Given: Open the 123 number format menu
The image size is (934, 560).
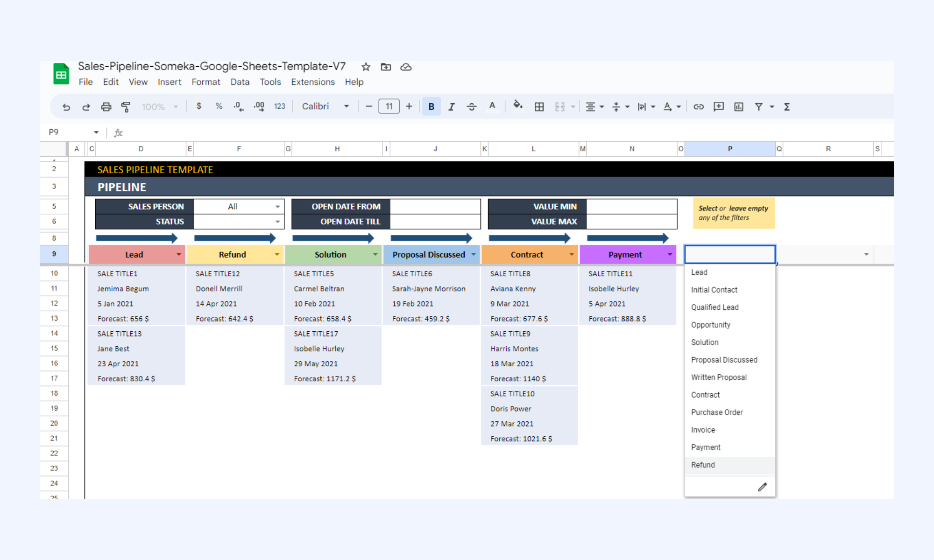Looking at the screenshot, I should tap(279, 106).
